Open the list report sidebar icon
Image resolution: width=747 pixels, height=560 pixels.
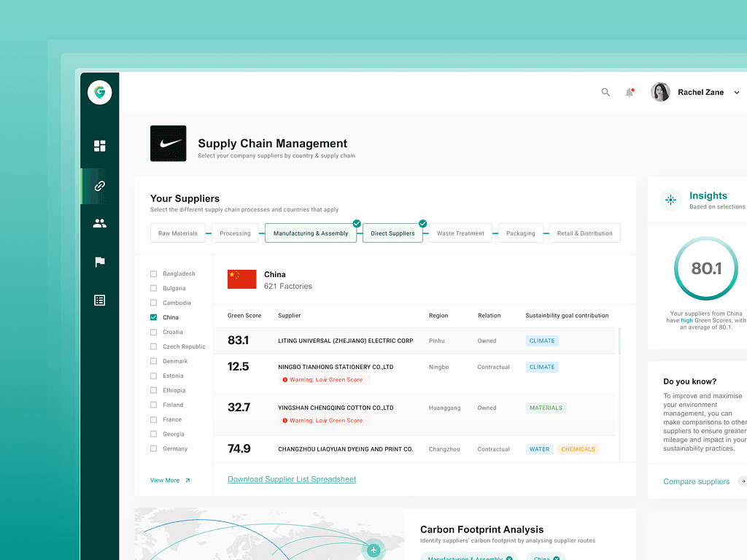[100, 300]
